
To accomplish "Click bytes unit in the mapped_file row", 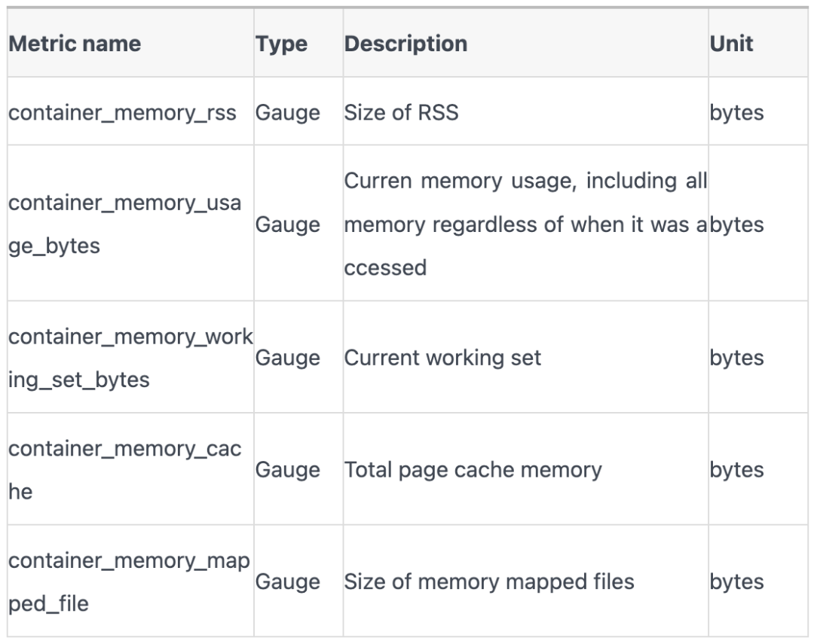I will pyautogui.click(x=736, y=581).
